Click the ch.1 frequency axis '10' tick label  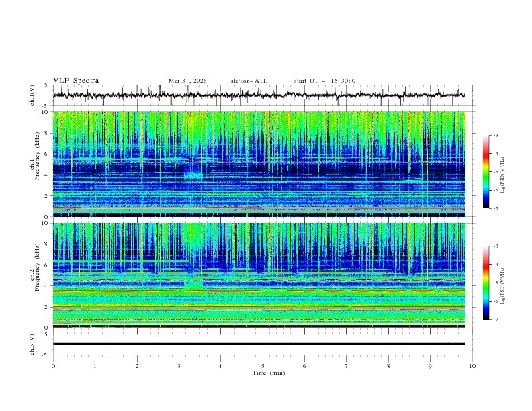pyautogui.click(x=45, y=112)
